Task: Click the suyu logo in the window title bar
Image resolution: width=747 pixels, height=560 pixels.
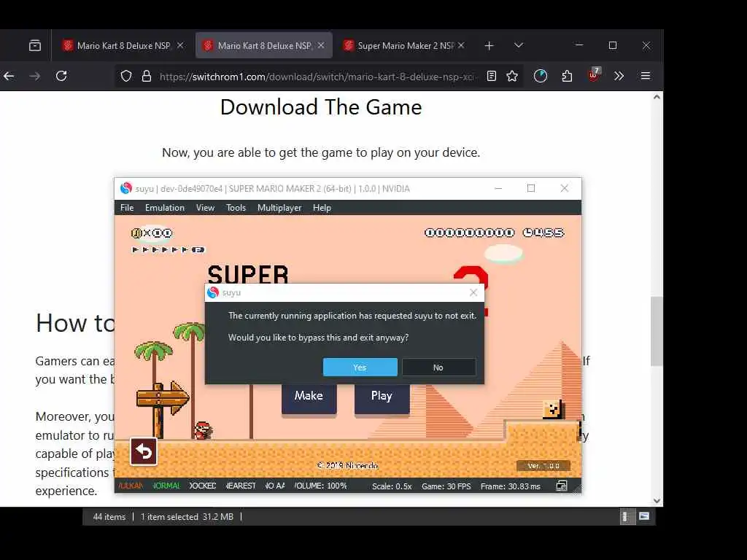Action: coord(125,189)
